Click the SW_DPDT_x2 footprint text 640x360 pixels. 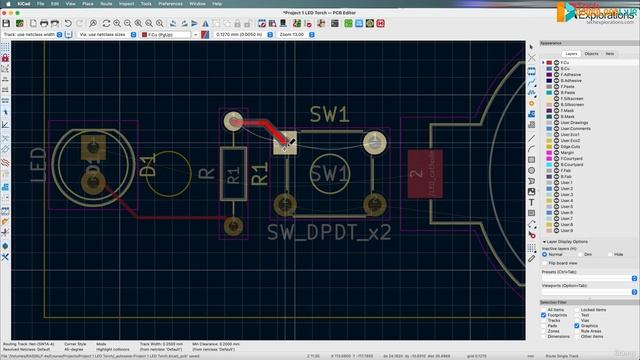point(329,233)
